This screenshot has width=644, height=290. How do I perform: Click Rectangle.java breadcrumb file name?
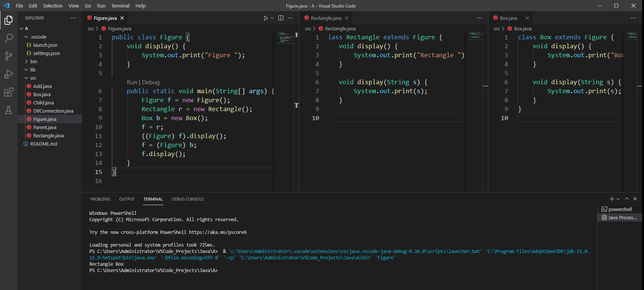coord(340,28)
